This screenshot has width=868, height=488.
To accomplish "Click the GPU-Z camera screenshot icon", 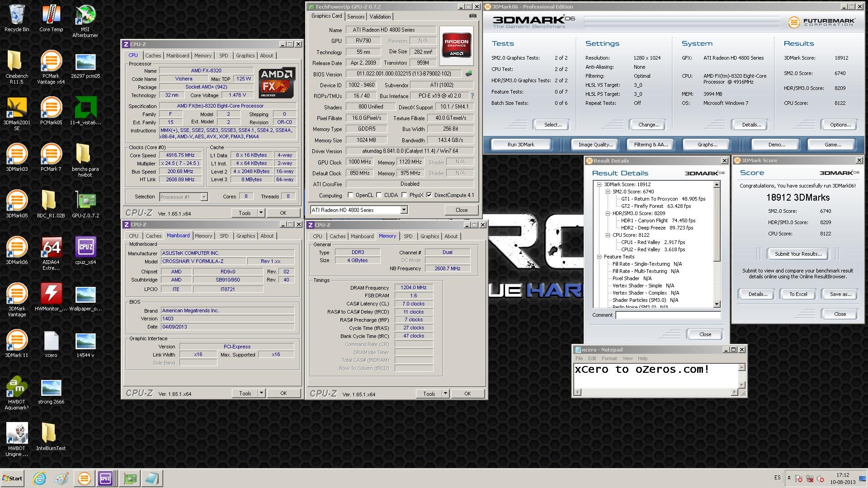I will coord(473,16).
